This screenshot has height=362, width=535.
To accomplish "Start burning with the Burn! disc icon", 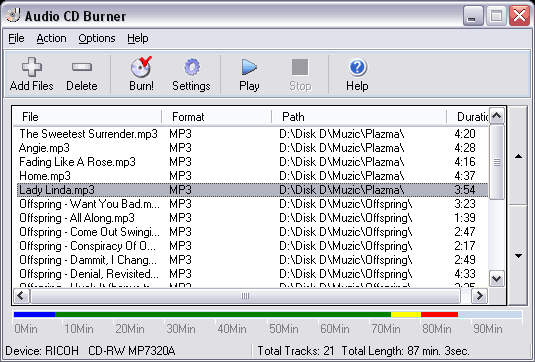I will (x=141, y=67).
